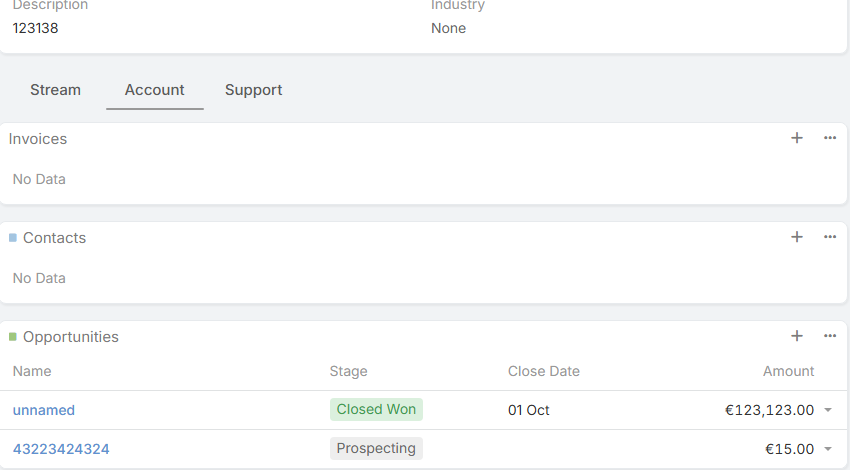Expand row actions for 43223424324 opportunity
Viewport: 850px width, 470px height.
[x=828, y=450]
